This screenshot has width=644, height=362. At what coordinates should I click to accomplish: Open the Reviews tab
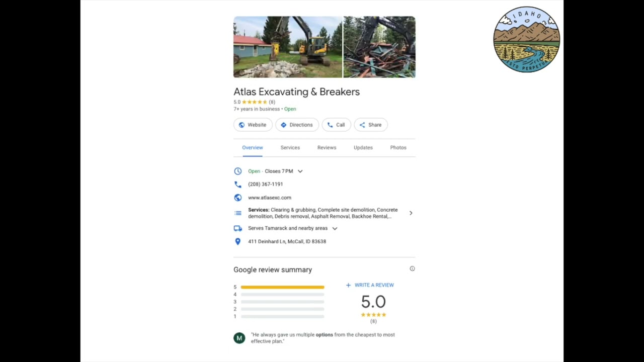point(327,147)
